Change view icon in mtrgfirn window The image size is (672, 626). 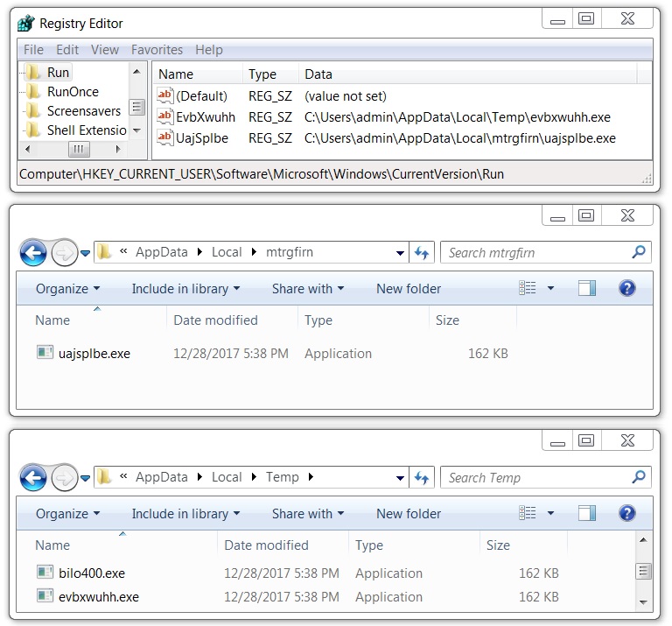(x=527, y=288)
